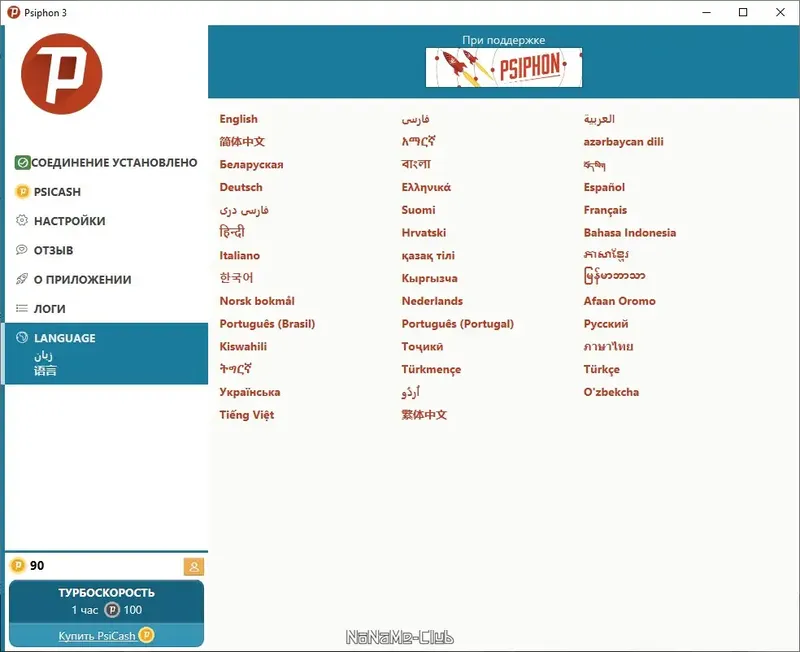Select Hrvatski language
The height and width of the screenshot is (652, 800).
(x=423, y=233)
